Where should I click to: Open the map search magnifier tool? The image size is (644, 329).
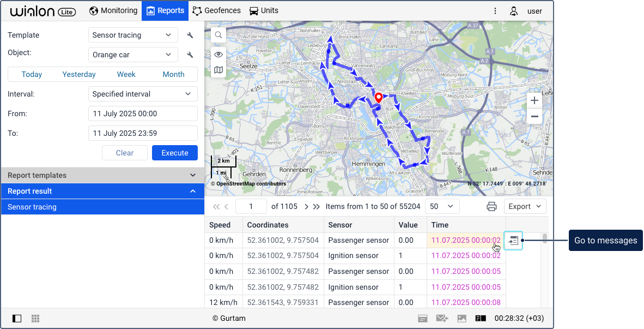(218, 35)
